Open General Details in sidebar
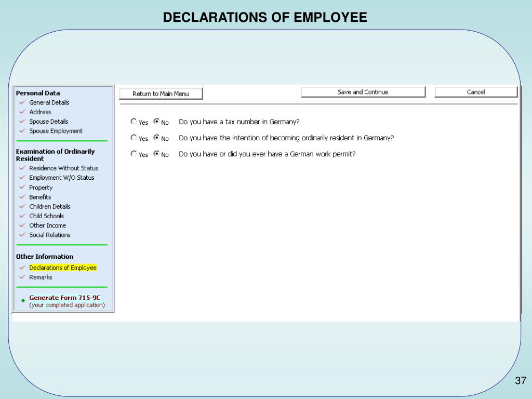This screenshot has width=532, height=399. pos(49,102)
